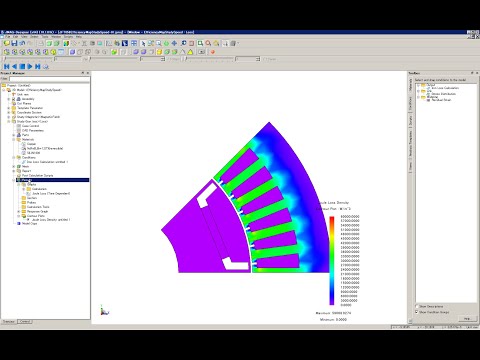Collapse the Conditions node
This screenshot has width=480, height=360.
tap(14, 157)
